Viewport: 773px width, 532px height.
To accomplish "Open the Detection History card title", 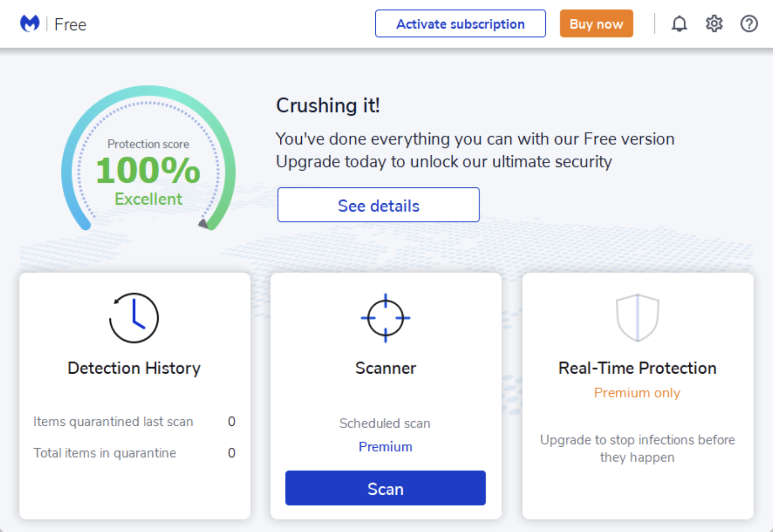I will point(134,368).
